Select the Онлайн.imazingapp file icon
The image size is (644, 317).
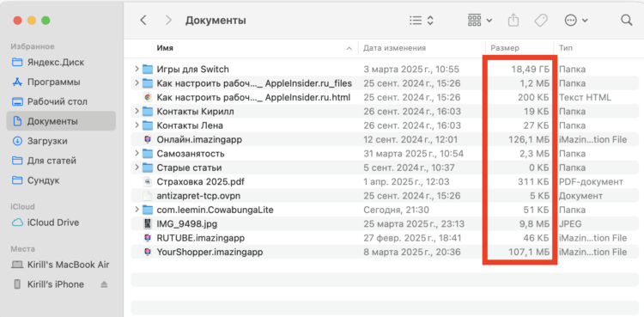(x=148, y=140)
